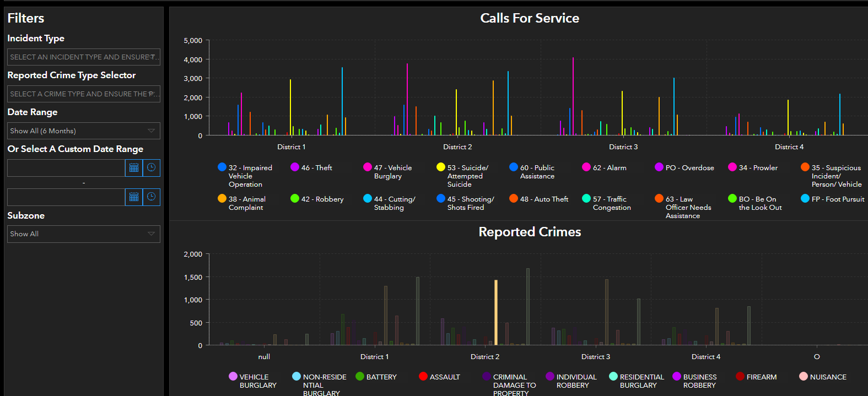This screenshot has width=868, height=396.
Task: Click District 2 label in Calls For Service
Action: (x=457, y=147)
